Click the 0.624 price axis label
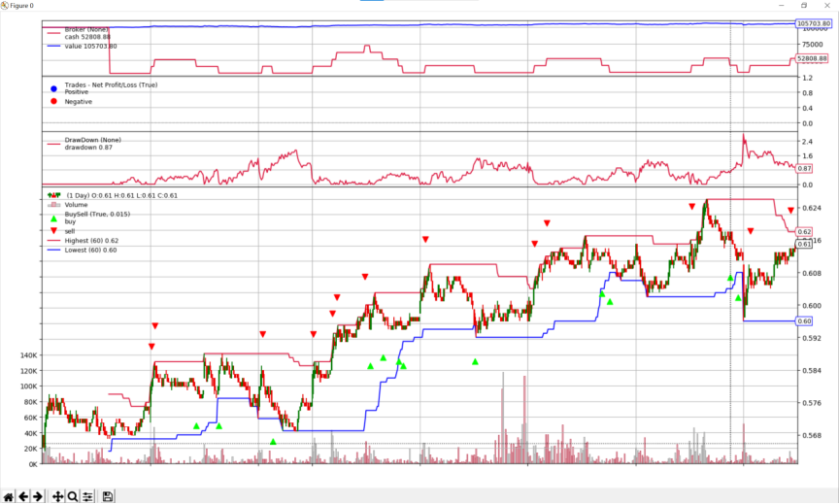Image resolution: width=839 pixels, height=504 pixels. tap(812, 208)
